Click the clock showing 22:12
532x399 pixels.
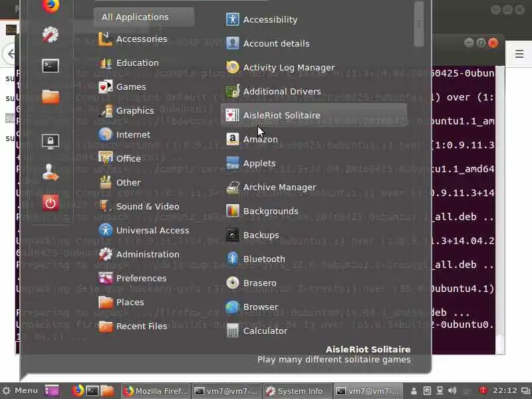point(505,390)
